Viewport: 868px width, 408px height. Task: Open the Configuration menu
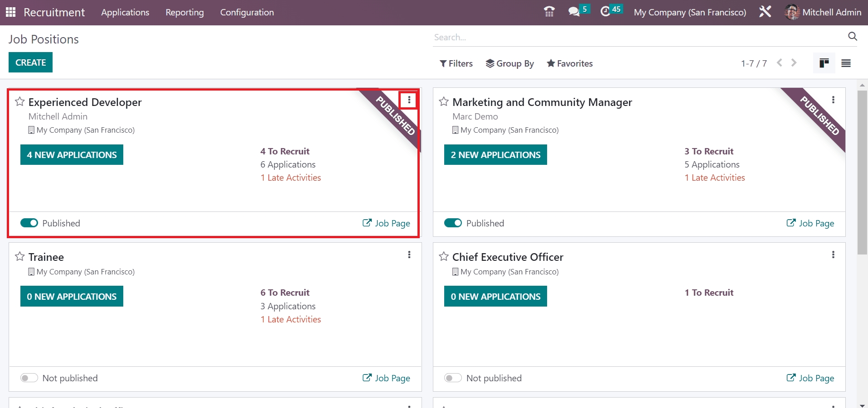pos(247,12)
